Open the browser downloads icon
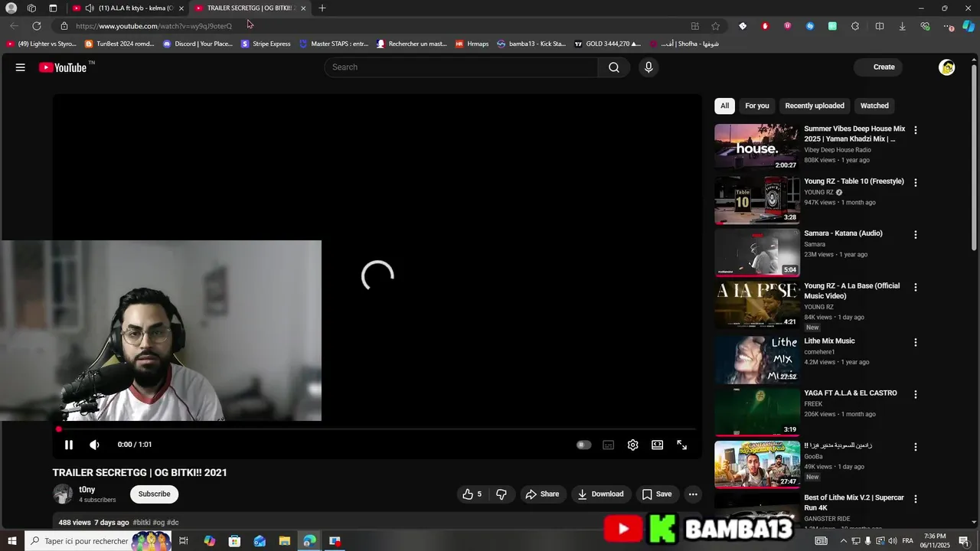The image size is (980, 551). (902, 26)
